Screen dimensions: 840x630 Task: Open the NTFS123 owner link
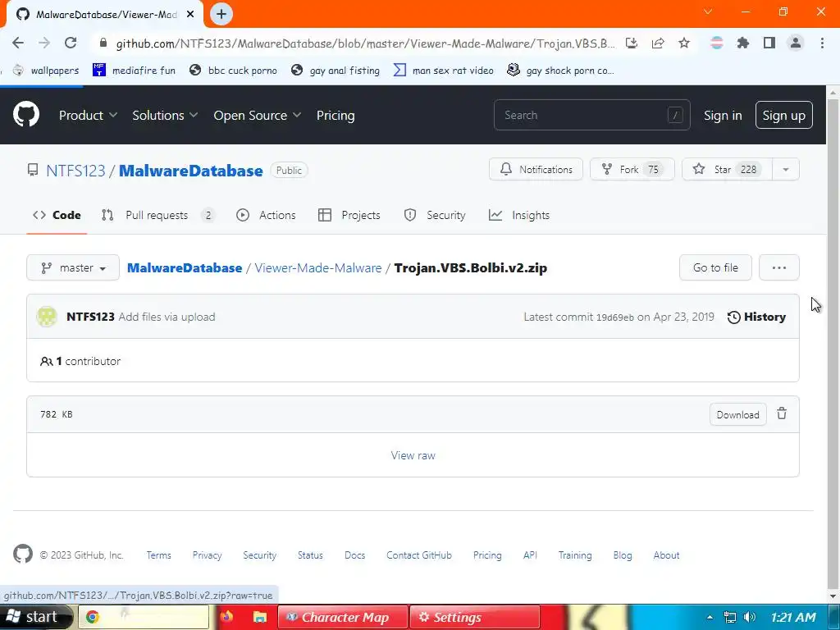click(75, 171)
